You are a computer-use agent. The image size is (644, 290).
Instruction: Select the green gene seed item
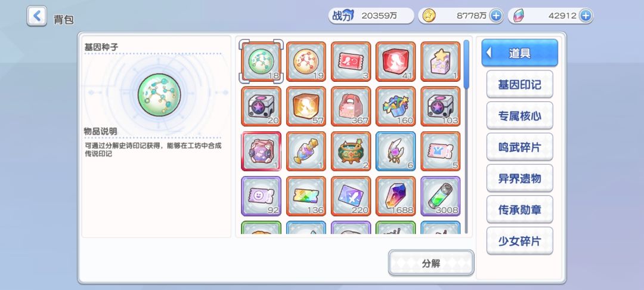click(x=261, y=61)
